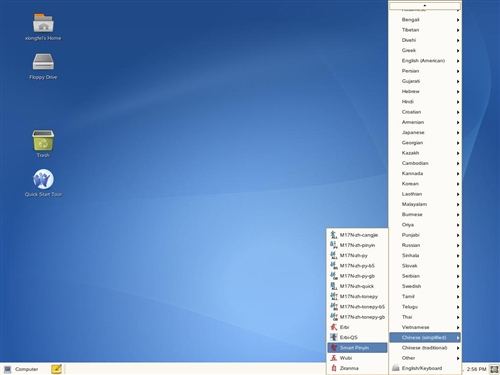Open the notes icon in taskbar
Viewport: 500px width, 375px height.
[x=56, y=369]
